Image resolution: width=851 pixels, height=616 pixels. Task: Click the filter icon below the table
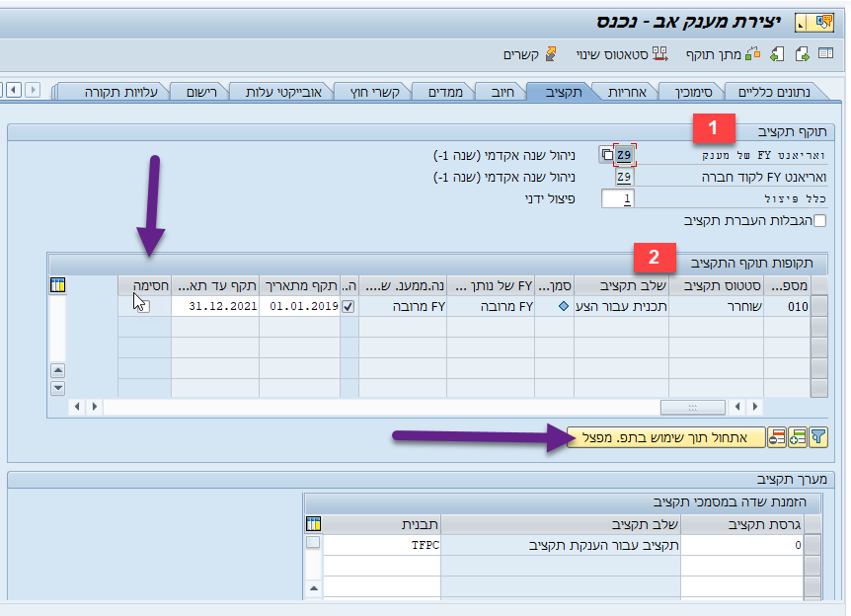pyautogui.click(x=817, y=437)
